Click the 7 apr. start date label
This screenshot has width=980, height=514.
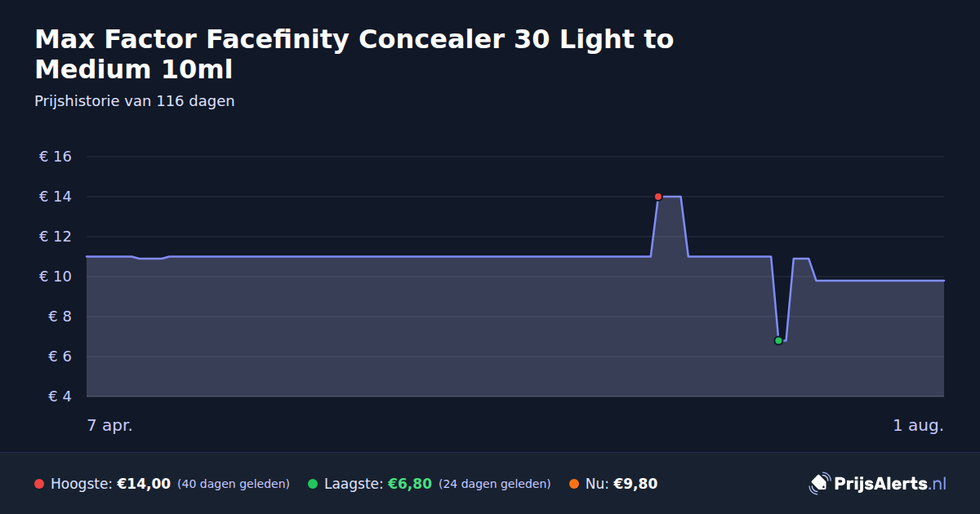click(109, 425)
